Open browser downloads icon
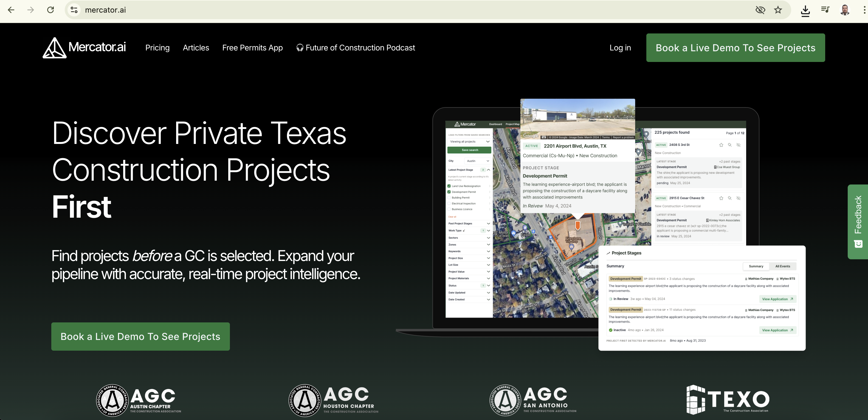This screenshot has height=420, width=868. (805, 10)
